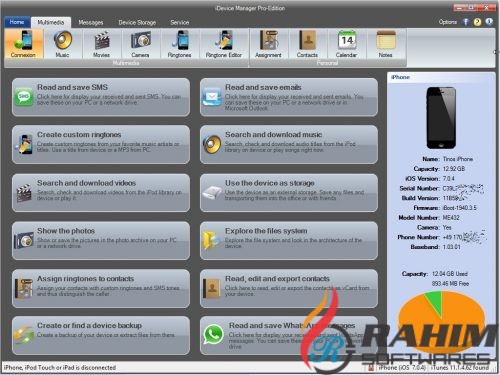This screenshot has height=375, width=500.
Task: Click the blue info icon beside help
Action: coord(489,22)
